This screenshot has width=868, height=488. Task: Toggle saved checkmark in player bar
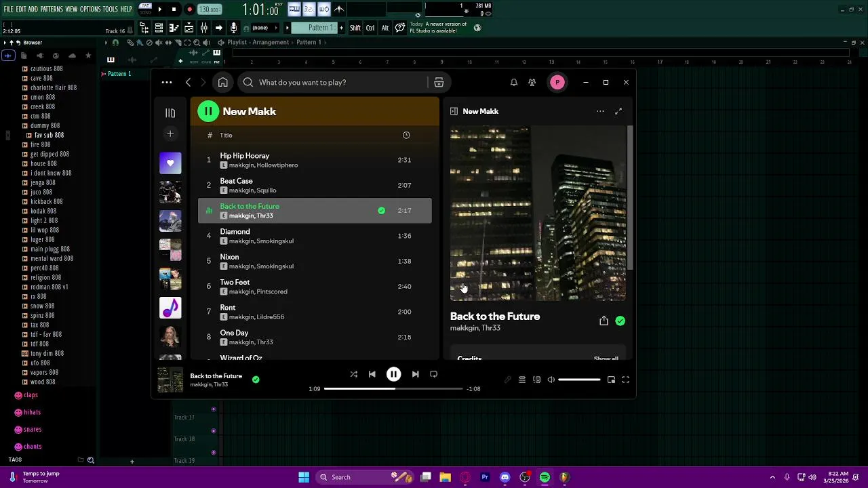pos(256,380)
